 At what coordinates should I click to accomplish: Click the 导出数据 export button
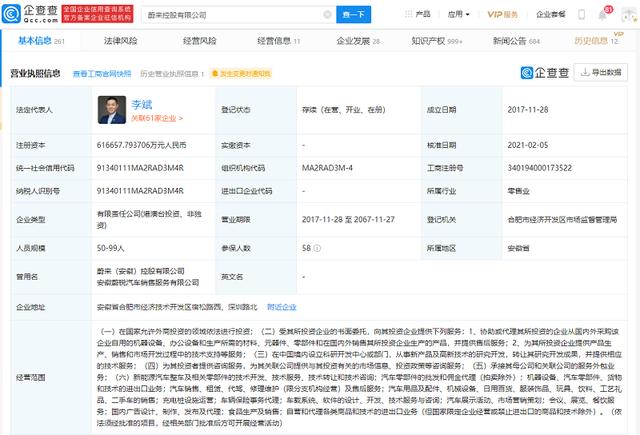pos(601,72)
